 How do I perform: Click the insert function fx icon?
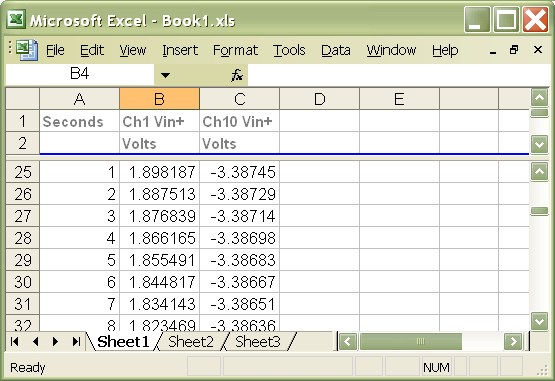coord(237,75)
